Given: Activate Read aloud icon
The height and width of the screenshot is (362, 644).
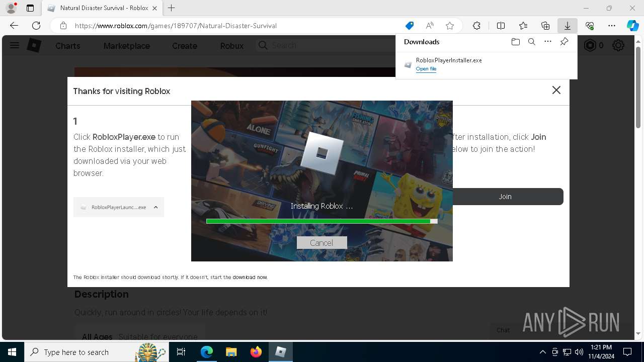Looking at the screenshot, I should (430, 26).
